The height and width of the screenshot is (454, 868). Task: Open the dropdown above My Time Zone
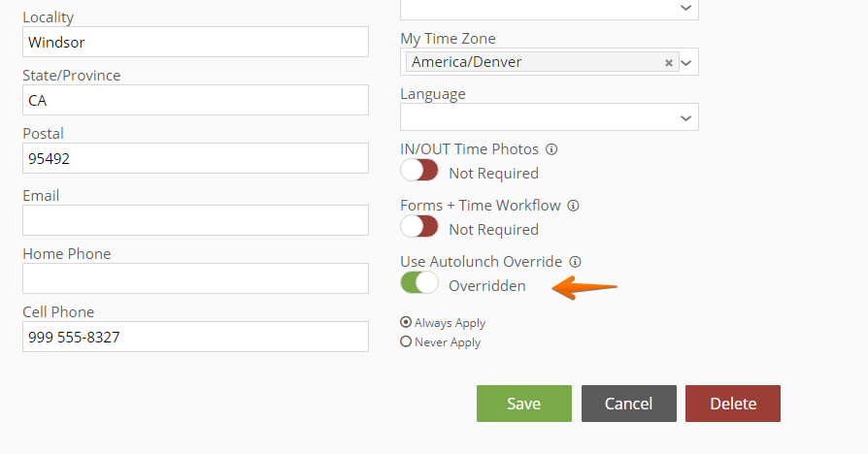click(550, 9)
